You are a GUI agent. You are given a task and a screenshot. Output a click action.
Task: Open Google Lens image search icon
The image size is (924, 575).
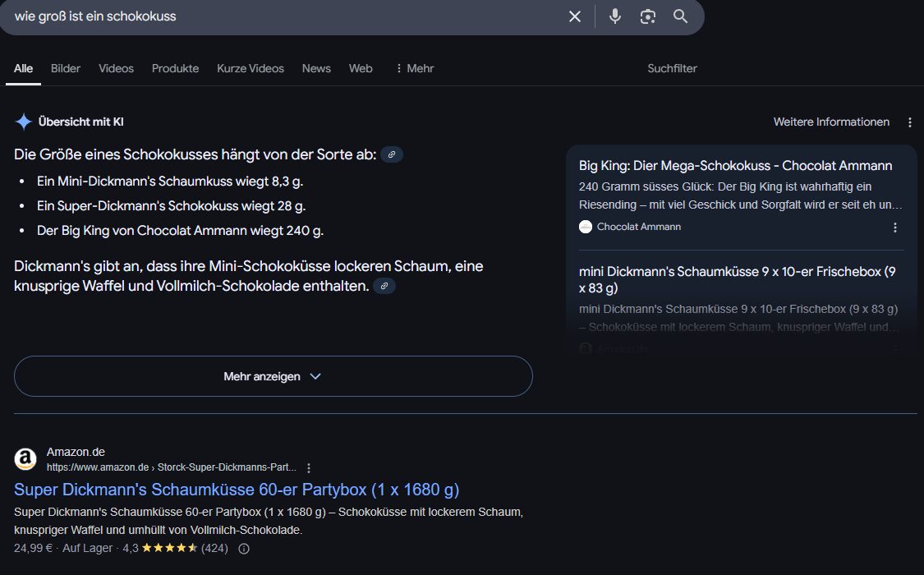[648, 16]
